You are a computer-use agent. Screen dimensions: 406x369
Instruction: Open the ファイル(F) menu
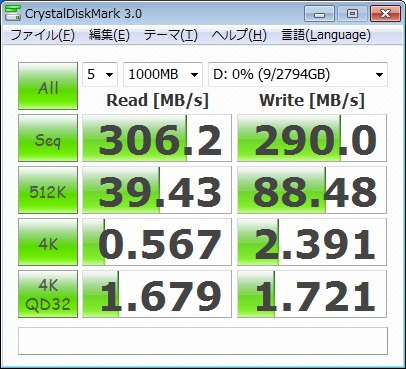coord(43,35)
